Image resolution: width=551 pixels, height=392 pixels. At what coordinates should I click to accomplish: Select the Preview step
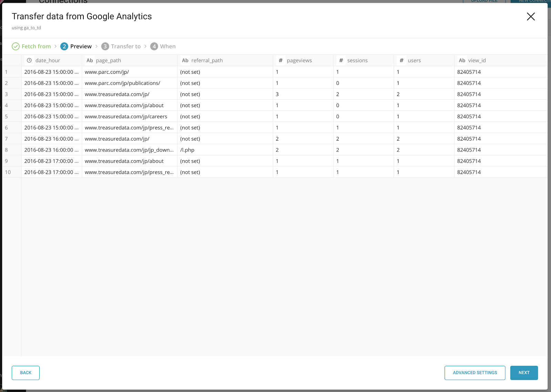tap(81, 47)
